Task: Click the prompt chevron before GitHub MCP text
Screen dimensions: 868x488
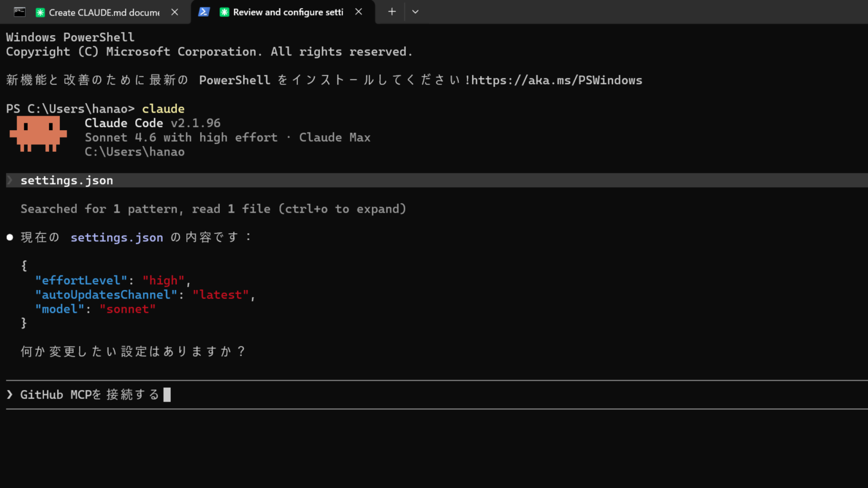Action: (x=10, y=394)
